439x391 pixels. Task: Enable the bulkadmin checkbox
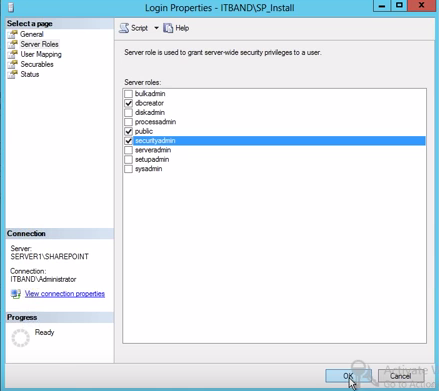click(x=128, y=94)
